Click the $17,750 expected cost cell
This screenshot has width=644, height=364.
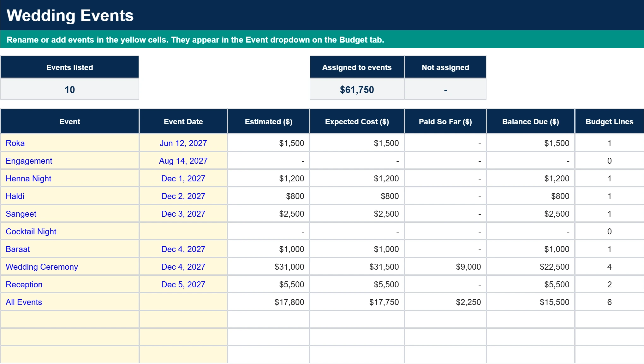pos(357,302)
